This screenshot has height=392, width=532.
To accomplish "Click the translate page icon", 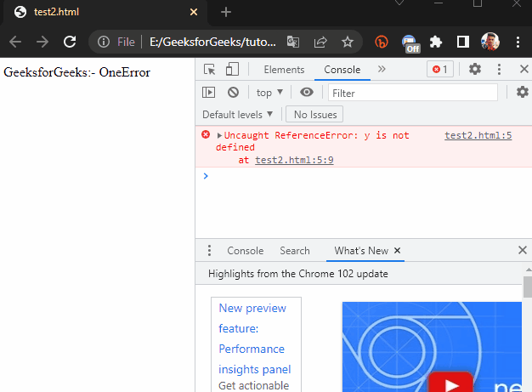I will coord(293,42).
